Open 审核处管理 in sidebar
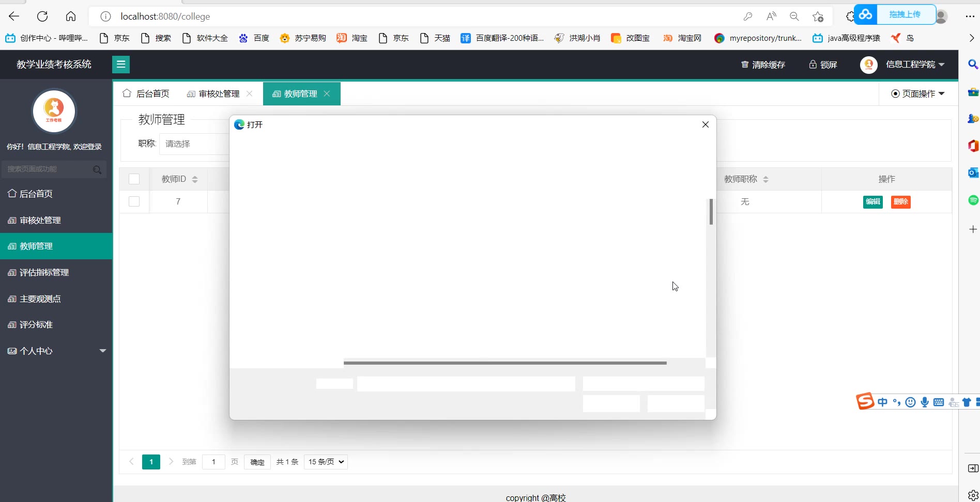The height and width of the screenshot is (502, 980). click(x=56, y=220)
